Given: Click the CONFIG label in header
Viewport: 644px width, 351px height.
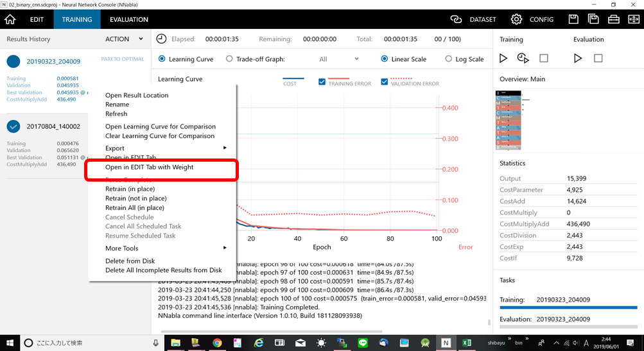Looking at the screenshot, I should point(541,19).
